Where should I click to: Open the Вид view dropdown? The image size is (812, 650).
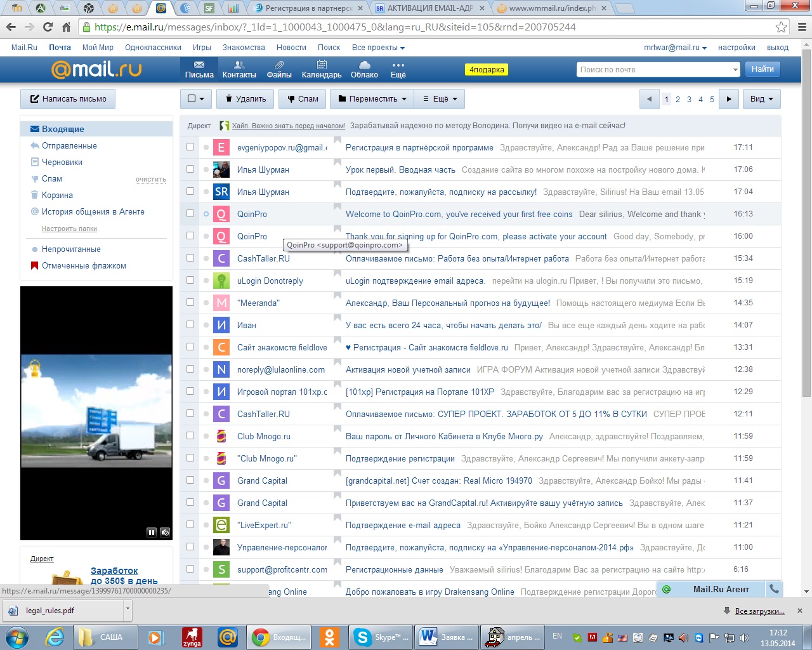(761, 99)
